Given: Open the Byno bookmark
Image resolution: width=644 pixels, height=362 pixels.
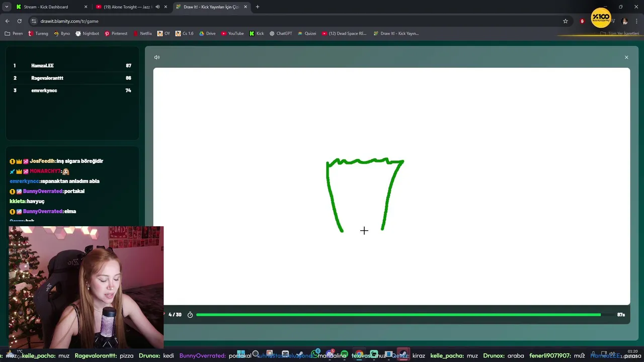Looking at the screenshot, I should (61, 34).
